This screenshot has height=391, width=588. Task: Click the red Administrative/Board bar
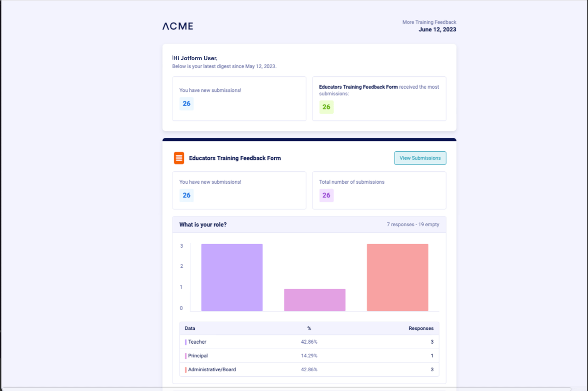[x=397, y=278]
